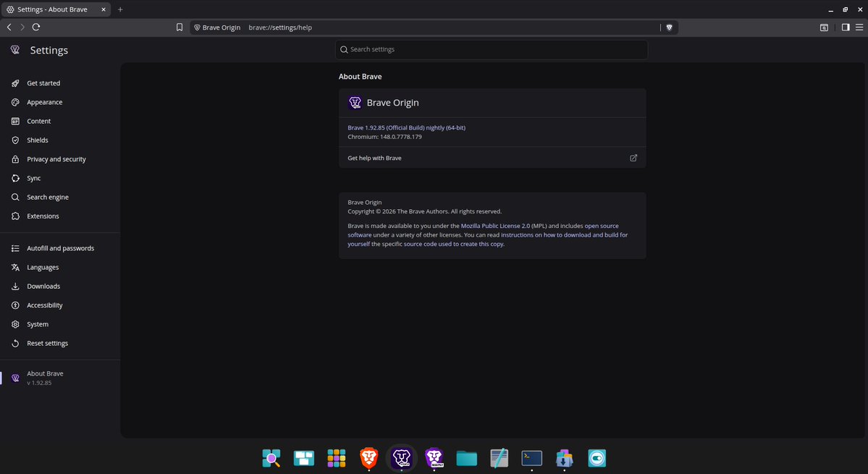
Task: Open the search magnifier app in dock
Action: [x=271, y=458]
